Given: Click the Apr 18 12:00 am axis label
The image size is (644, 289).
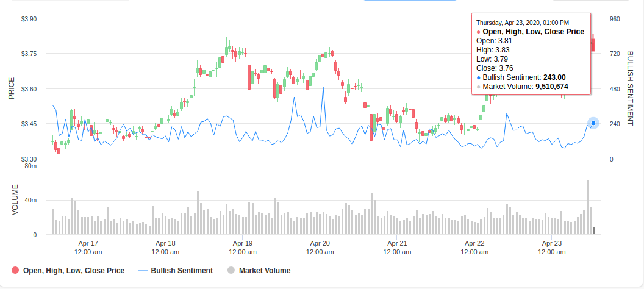Looking at the screenshot, I should [x=165, y=247].
